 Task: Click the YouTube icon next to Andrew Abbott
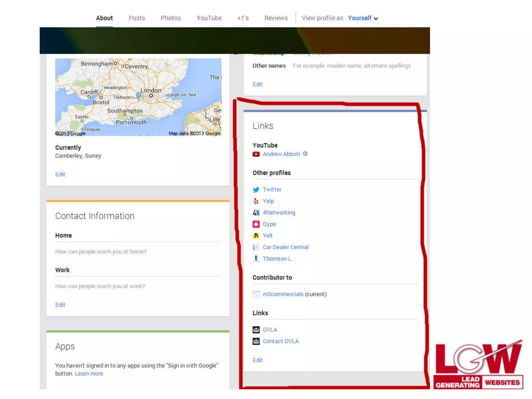pyautogui.click(x=256, y=154)
